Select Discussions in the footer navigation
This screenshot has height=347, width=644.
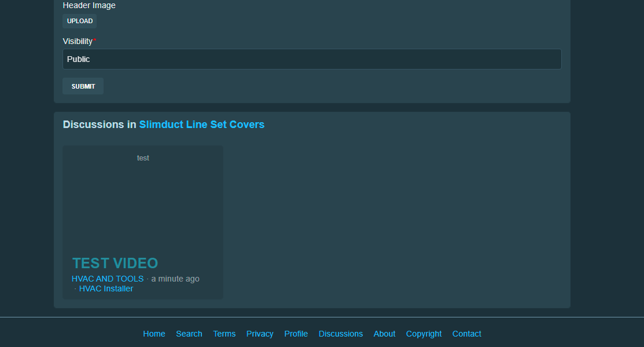point(341,334)
